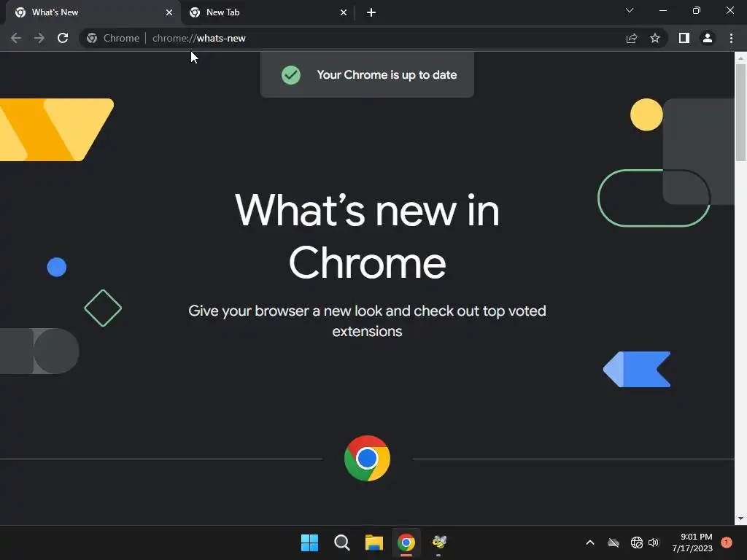Click the Chrome site info icon in address bar
This screenshot has width=747, height=560.
[92, 38]
